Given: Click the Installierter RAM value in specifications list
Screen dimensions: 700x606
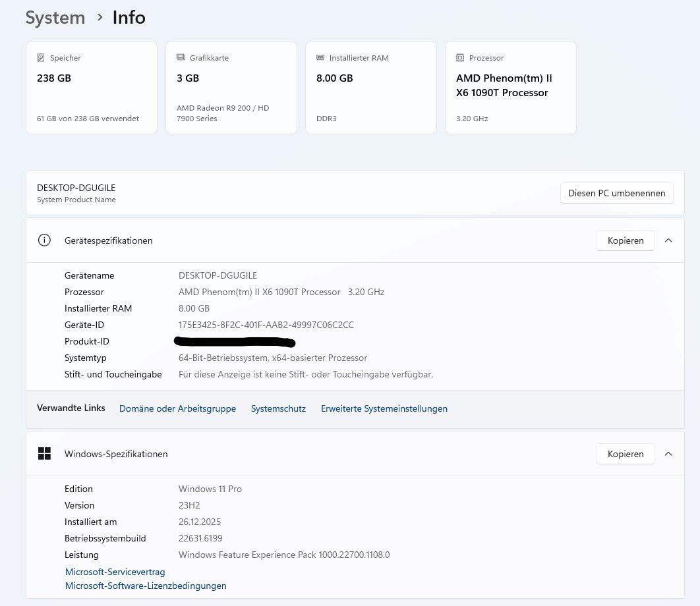Looking at the screenshot, I should click(194, 308).
